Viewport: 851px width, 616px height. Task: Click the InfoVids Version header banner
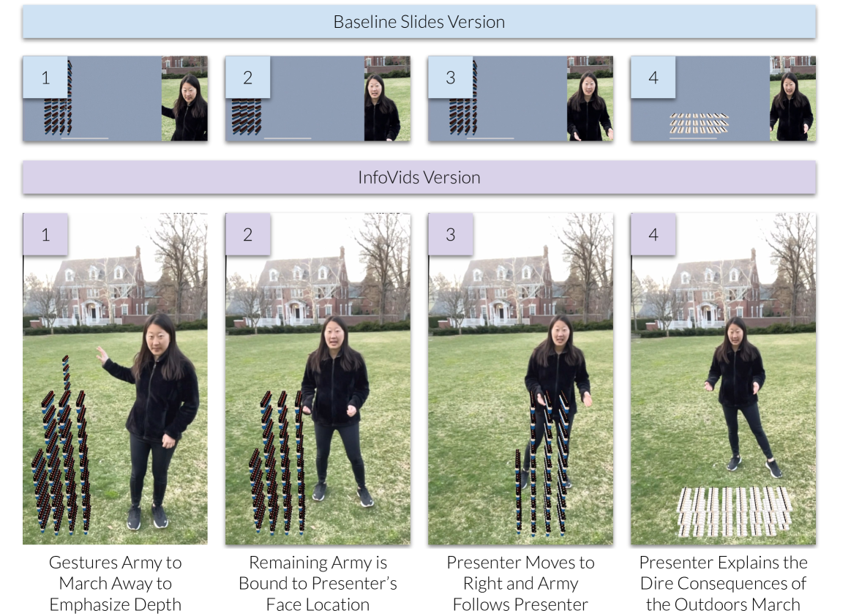point(419,177)
